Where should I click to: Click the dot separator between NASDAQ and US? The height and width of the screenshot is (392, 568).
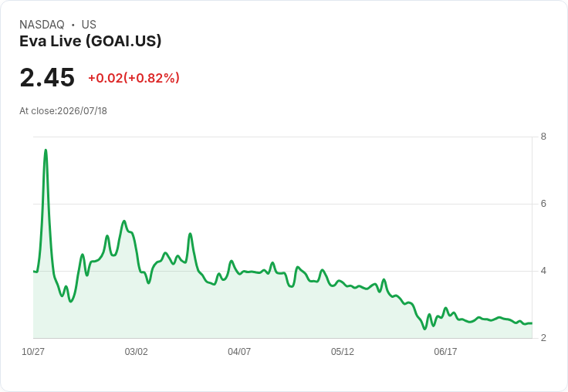tap(73, 25)
